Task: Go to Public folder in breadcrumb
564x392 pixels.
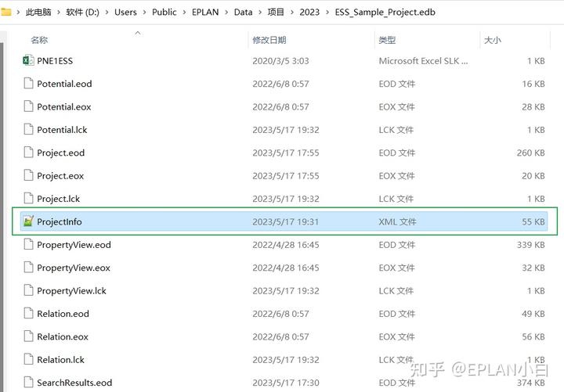Action: tap(164, 13)
